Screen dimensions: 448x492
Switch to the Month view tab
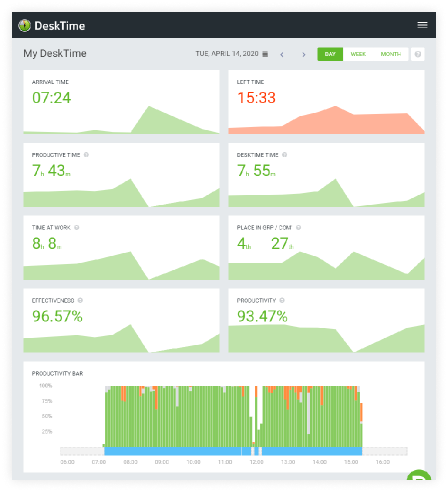(x=391, y=54)
